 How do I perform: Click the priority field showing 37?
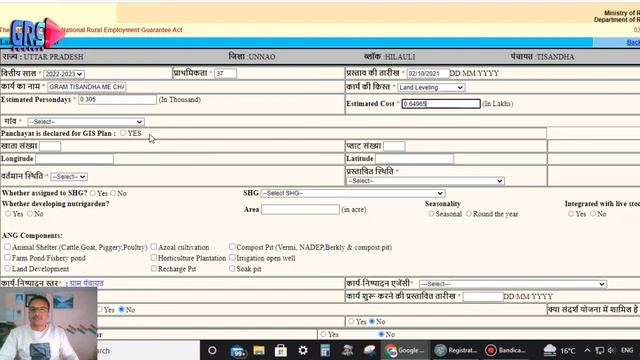225,73
